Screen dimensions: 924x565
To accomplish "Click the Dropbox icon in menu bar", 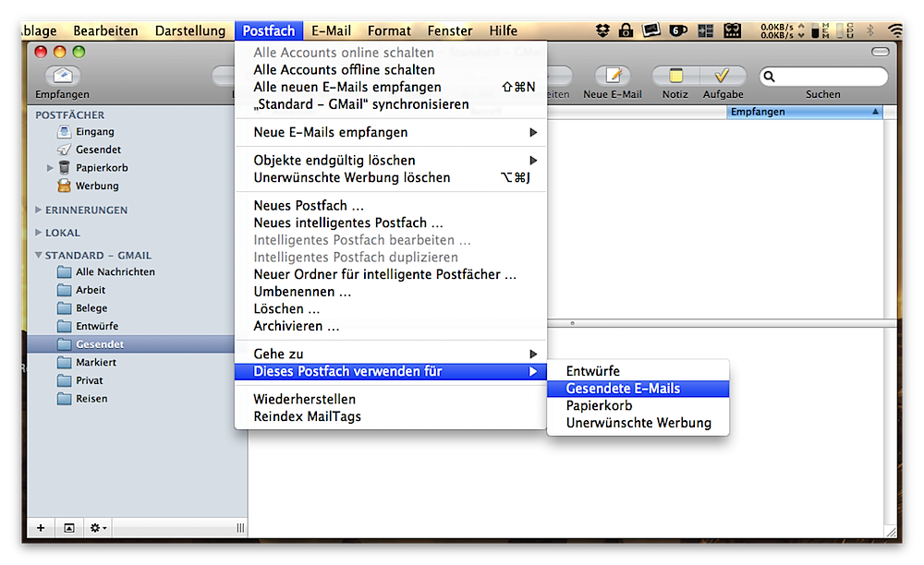I will [602, 30].
